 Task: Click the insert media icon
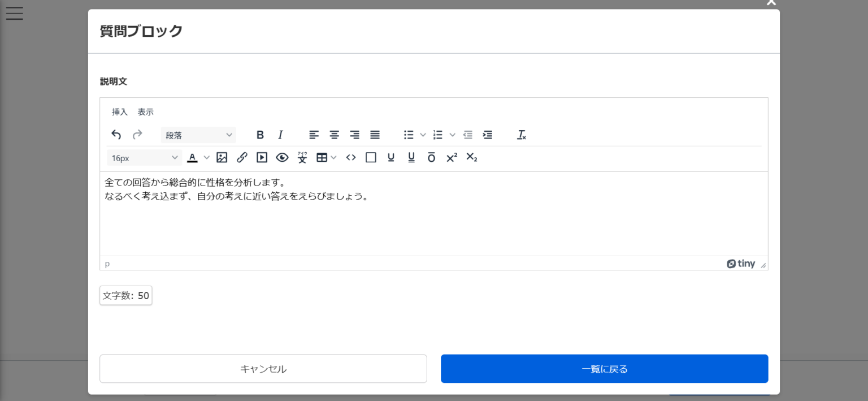click(x=262, y=158)
